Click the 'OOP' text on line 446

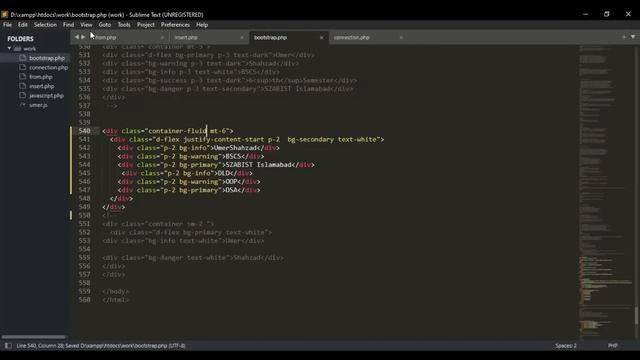231,182
